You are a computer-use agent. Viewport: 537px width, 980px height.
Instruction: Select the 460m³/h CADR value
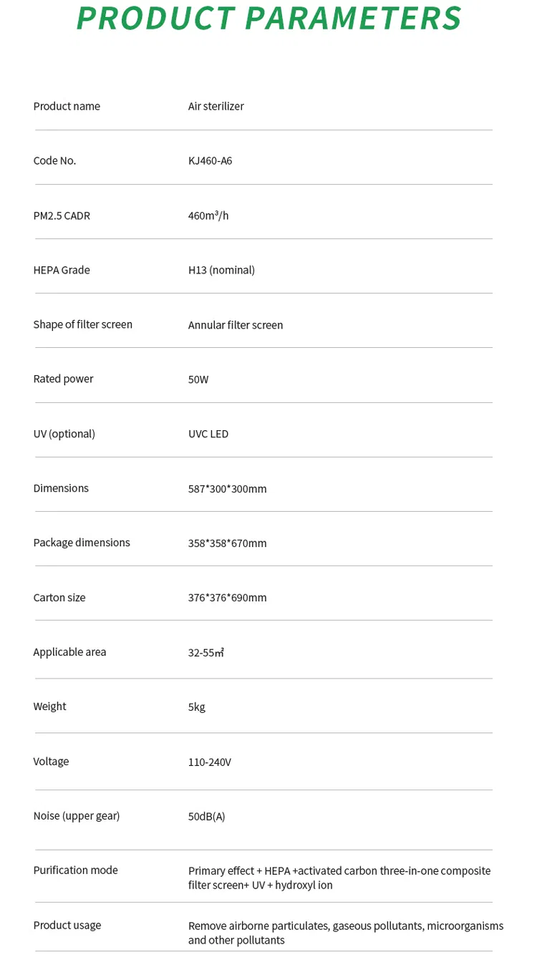pyautogui.click(x=208, y=215)
